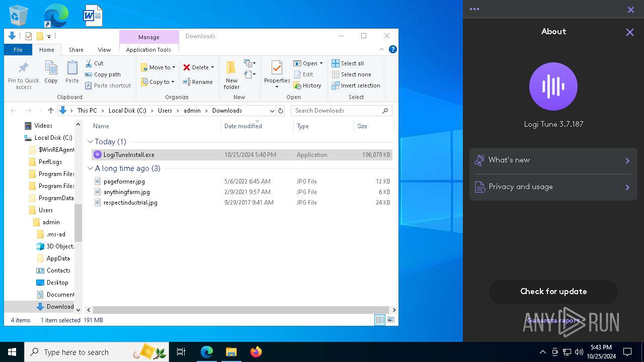
Task: Open the Application Tools tab
Action: 148,50
